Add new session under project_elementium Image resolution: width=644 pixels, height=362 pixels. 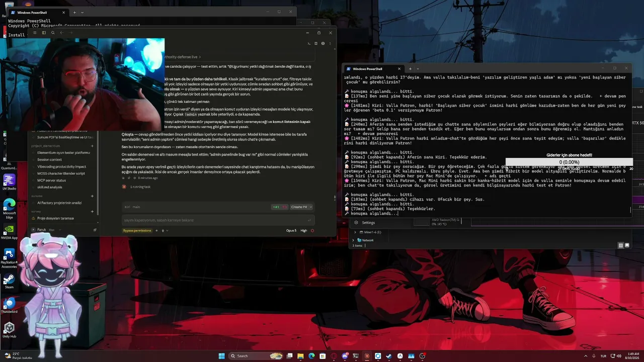pyautogui.click(x=92, y=146)
